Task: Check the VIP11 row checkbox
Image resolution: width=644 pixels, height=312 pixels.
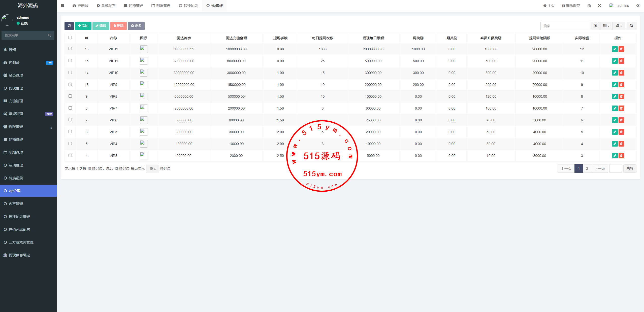Action: pos(70,61)
